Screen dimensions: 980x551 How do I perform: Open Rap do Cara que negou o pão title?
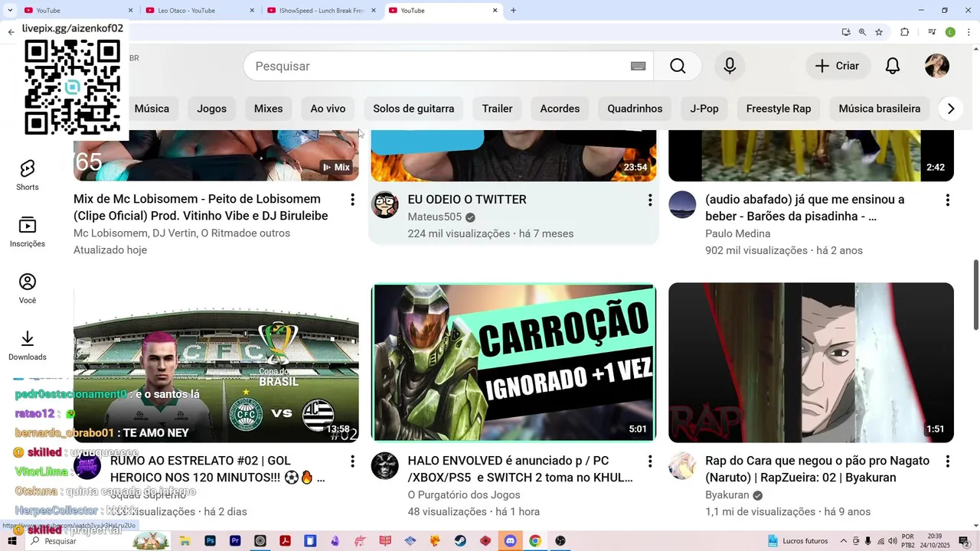coord(817,469)
